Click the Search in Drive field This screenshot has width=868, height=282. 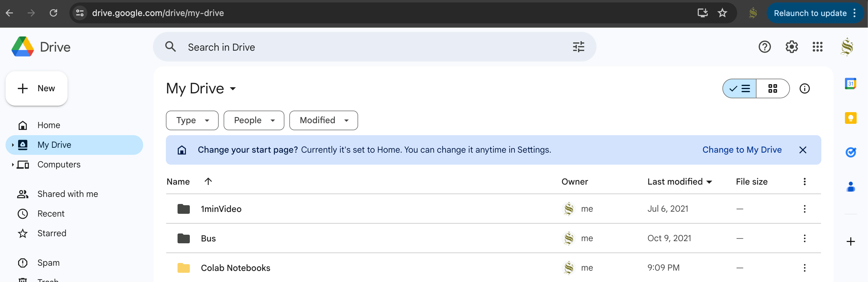point(371,47)
